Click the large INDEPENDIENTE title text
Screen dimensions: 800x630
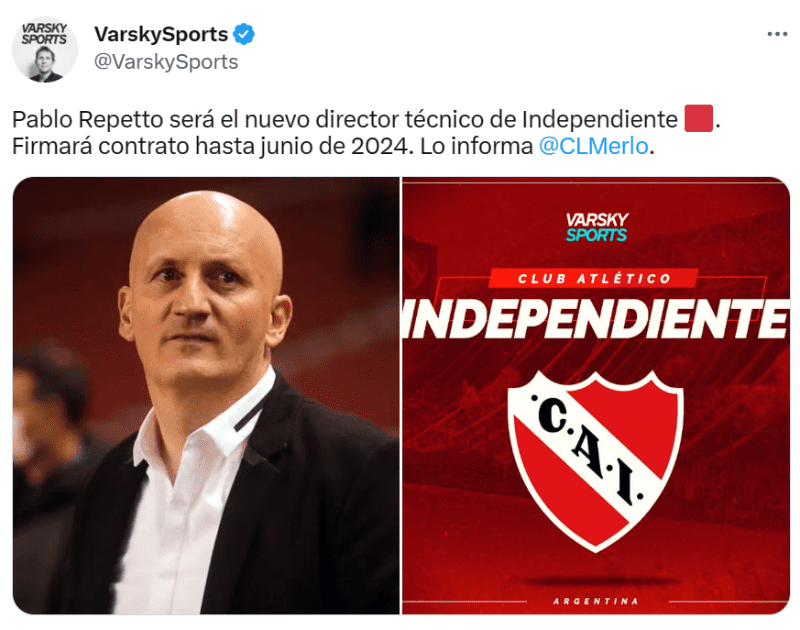pyautogui.click(x=596, y=319)
